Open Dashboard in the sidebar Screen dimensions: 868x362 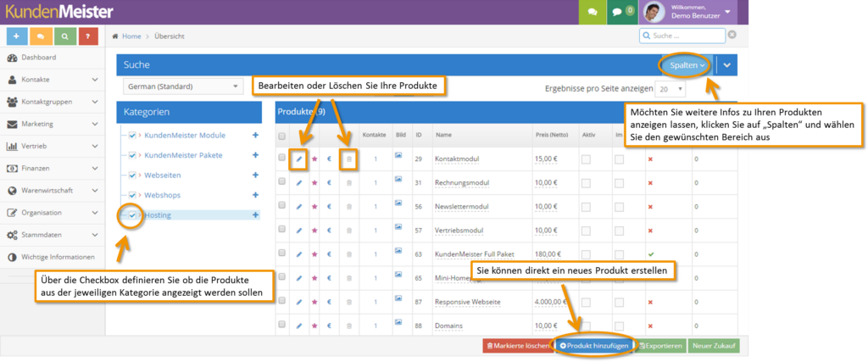pyautogui.click(x=53, y=58)
